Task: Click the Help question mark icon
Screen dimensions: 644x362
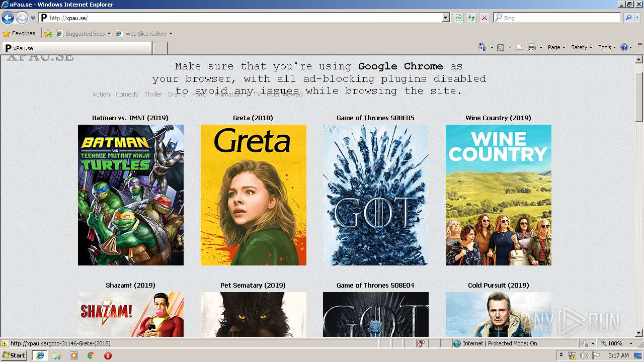Action: click(x=624, y=47)
